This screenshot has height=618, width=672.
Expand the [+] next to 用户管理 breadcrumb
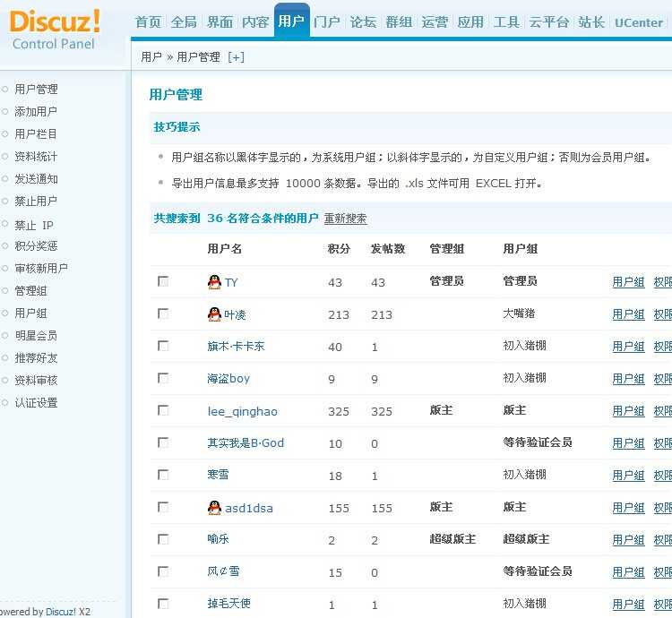(x=237, y=57)
